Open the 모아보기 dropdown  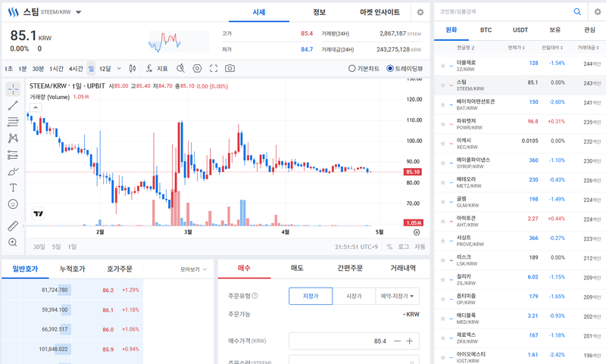pyautogui.click(x=194, y=269)
